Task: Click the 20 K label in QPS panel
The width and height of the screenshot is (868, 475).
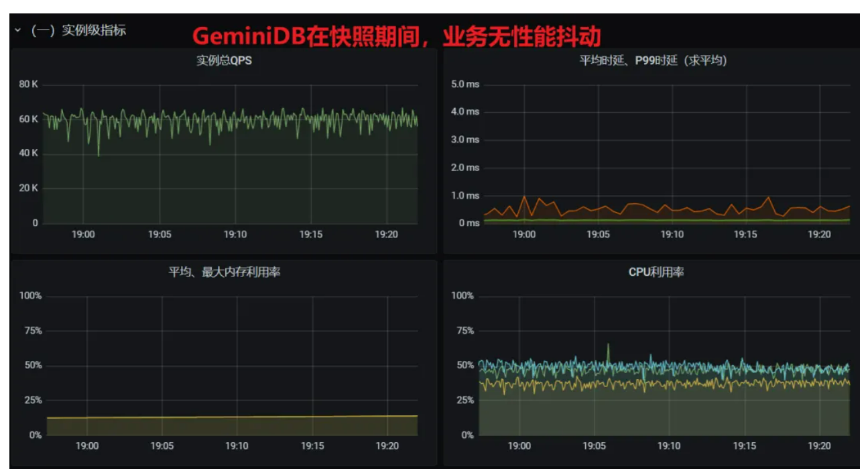Action: [x=28, y=188]
